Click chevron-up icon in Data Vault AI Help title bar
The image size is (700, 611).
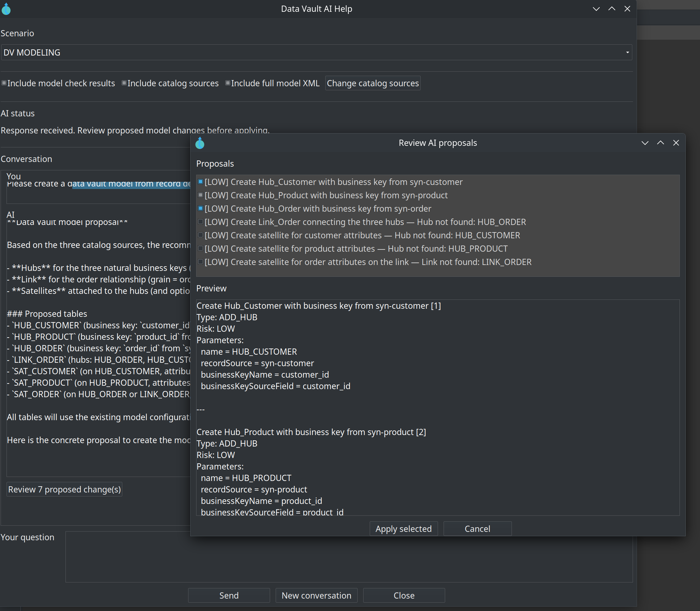[612, 9]
